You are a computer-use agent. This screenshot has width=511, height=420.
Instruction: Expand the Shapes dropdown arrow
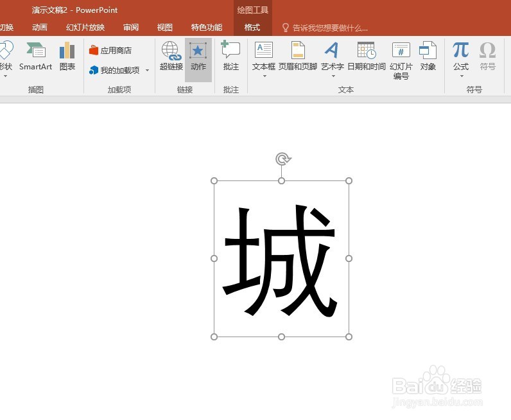(5, 76)
